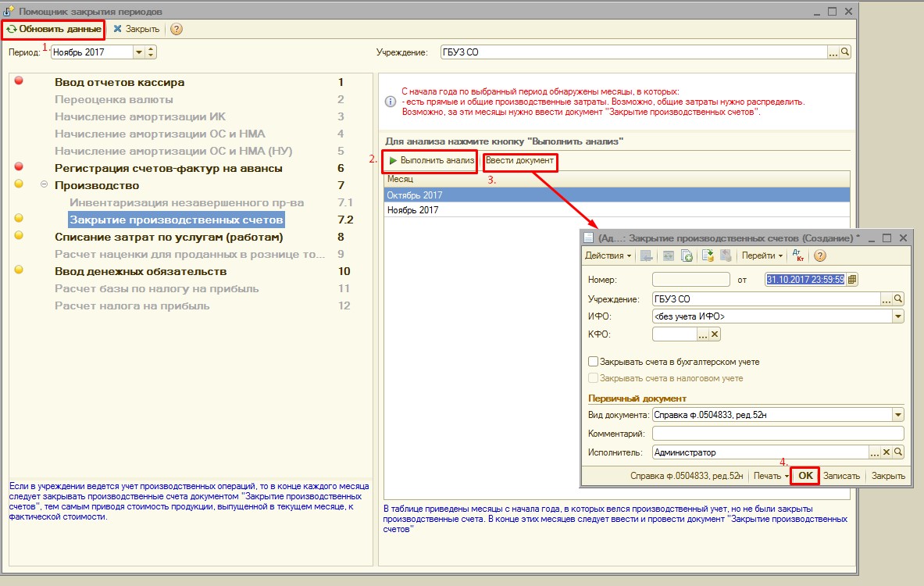
Task: Open the Перейти menu
Action: (762, 255)
